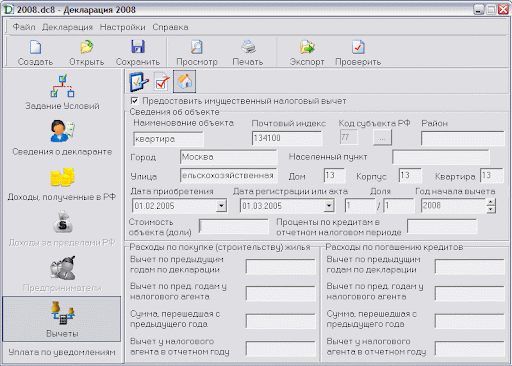The height and width of the screenshot is (366, 512).
Task: Open the Справка menu
Action: pos(170,27)
